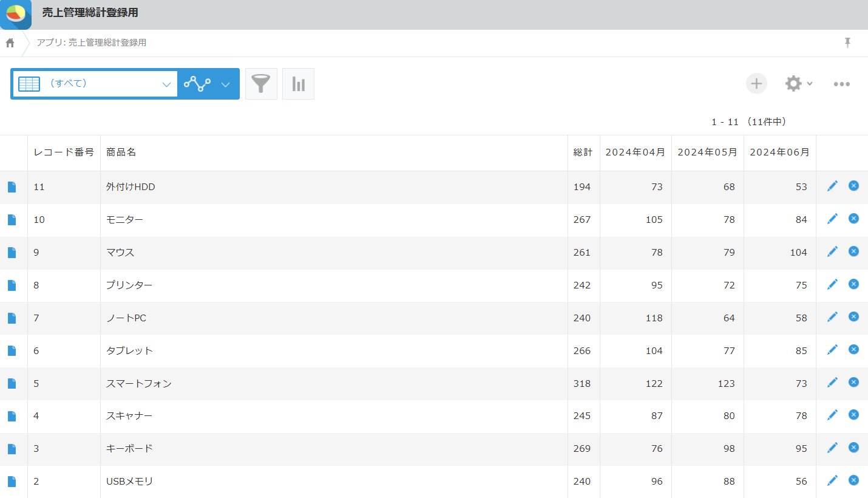The image size is (868, 498).
Task: Click the home icon in breadcrumb
Action: tap(10, 43)
